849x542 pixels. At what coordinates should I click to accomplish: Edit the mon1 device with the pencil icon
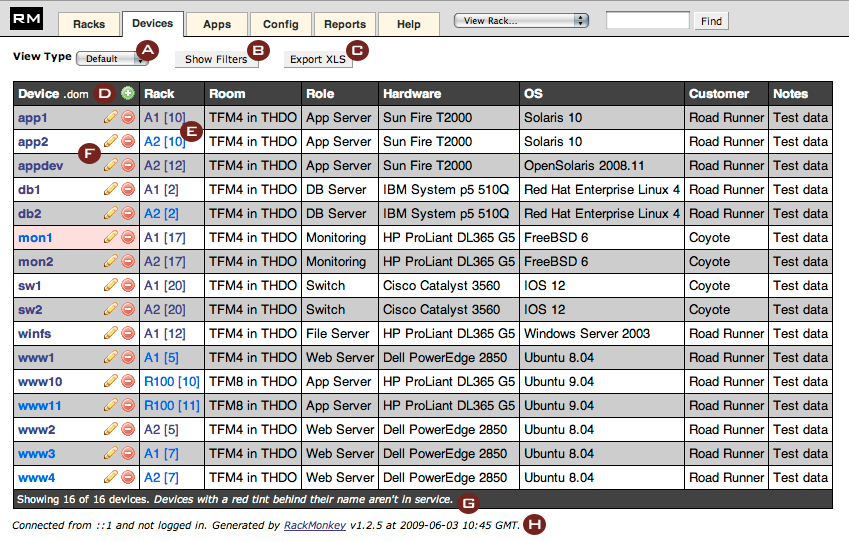110,237
